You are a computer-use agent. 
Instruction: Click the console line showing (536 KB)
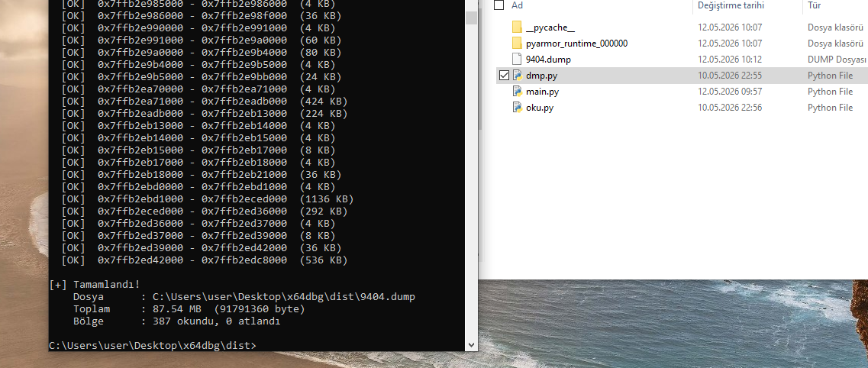(x=205, y=260)
